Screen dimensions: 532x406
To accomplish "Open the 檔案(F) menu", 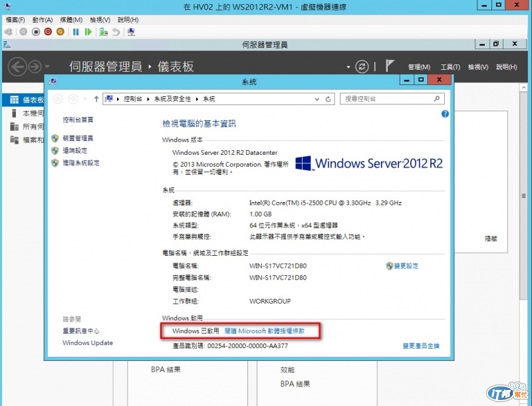I will 15,20.
